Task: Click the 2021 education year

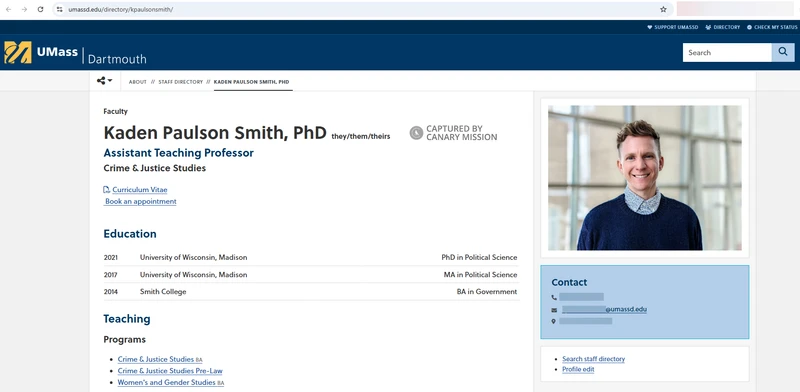Action: [110, 258]
